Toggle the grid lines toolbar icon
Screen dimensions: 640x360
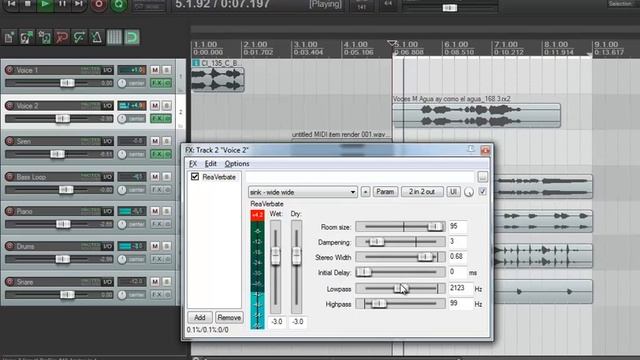click(x=114, y=38)
